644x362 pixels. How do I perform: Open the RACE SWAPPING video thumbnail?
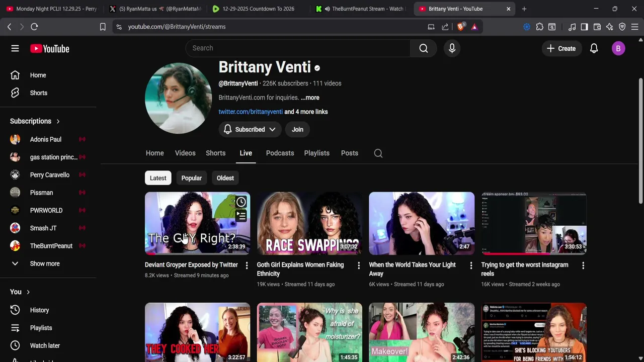pos(309,223)
